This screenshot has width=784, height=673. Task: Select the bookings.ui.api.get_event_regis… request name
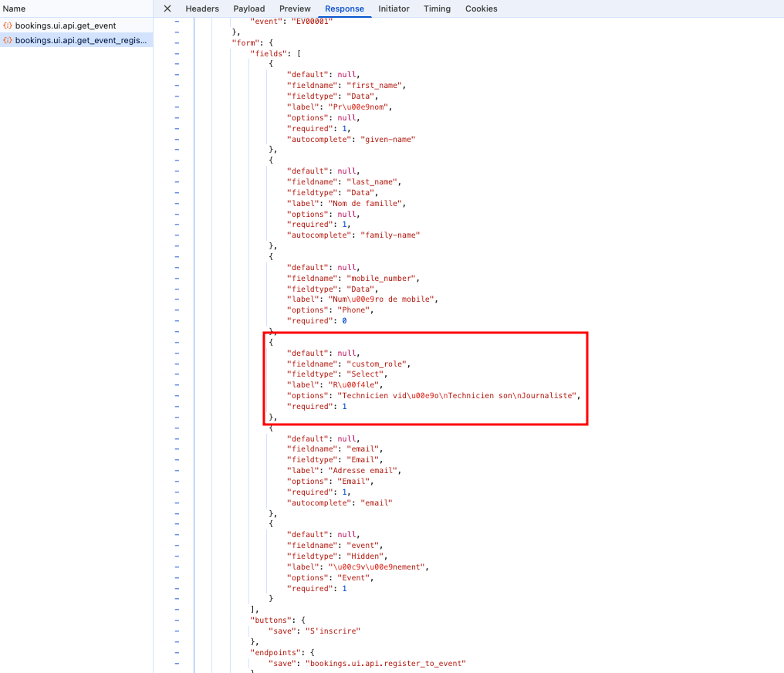(81, 40)
